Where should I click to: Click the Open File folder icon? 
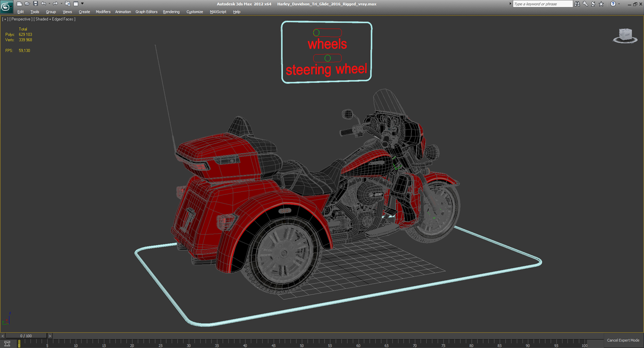(x=27, y=4)
